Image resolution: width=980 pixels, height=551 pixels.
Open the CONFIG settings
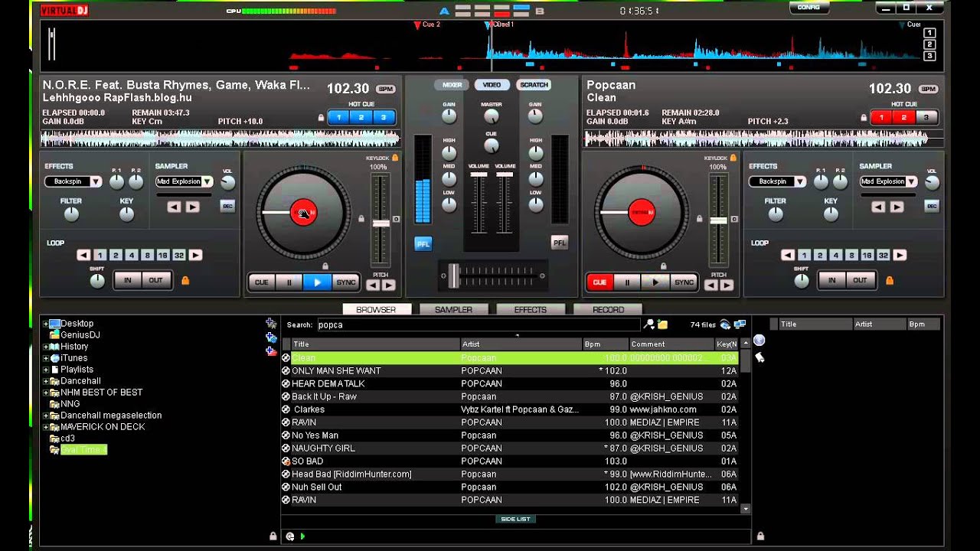click(x=808, y=8)
